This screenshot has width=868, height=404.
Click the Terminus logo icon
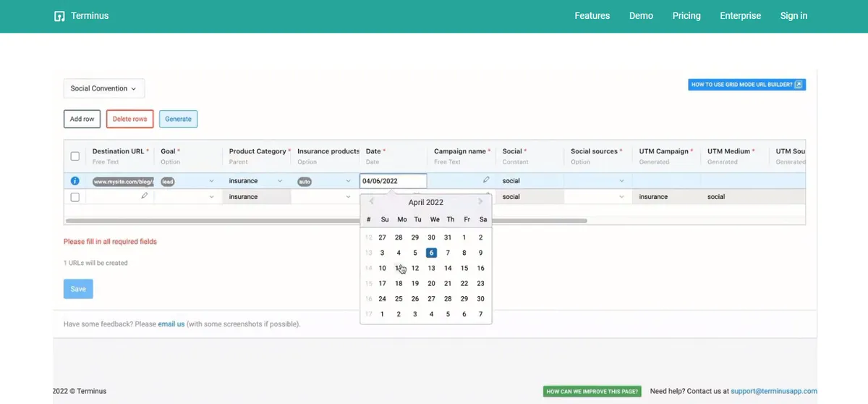(x=60, y=16)
